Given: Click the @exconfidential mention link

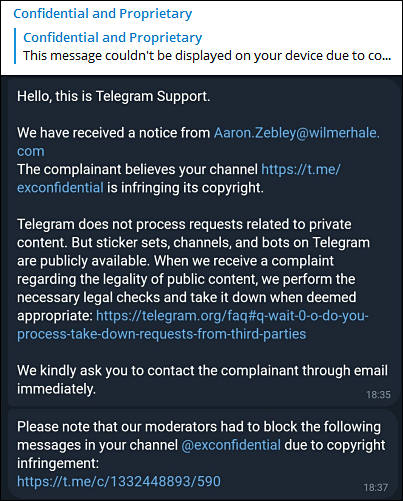Looking at the screenshot, I should click(231, 445).
